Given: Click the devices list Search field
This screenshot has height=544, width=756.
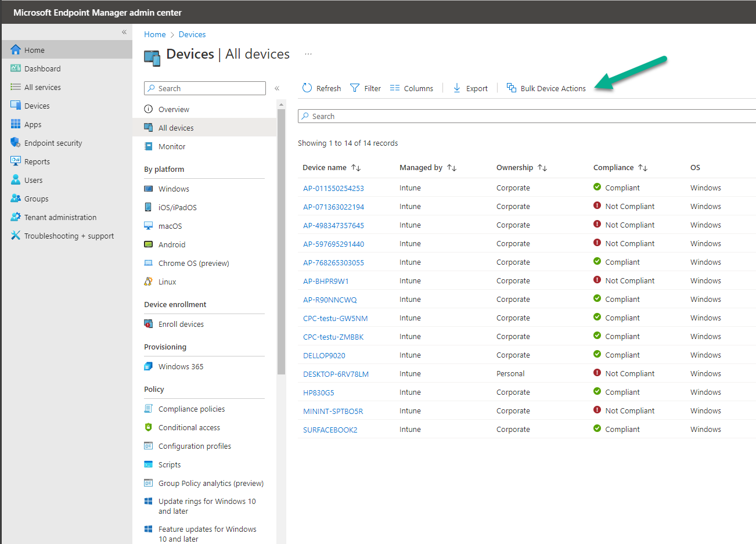Looking at the screenshot, I should click(x=527, y=116).
